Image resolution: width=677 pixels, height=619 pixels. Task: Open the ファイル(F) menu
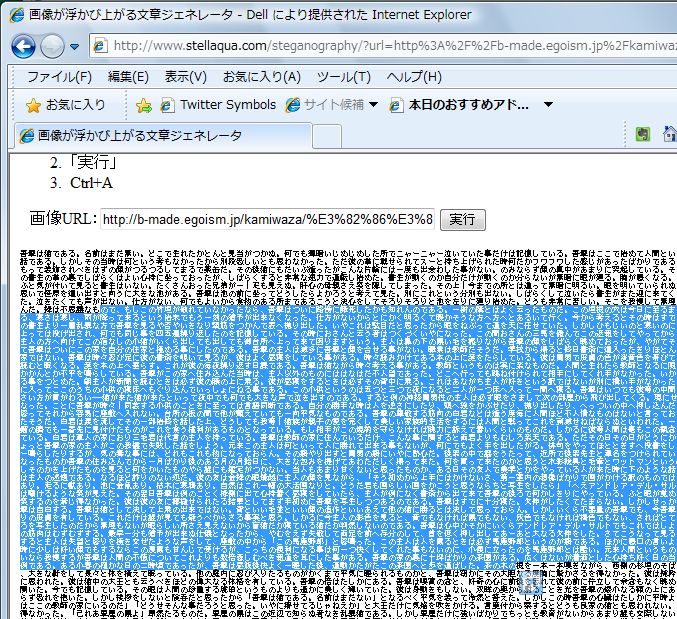[x=60, y=77]
